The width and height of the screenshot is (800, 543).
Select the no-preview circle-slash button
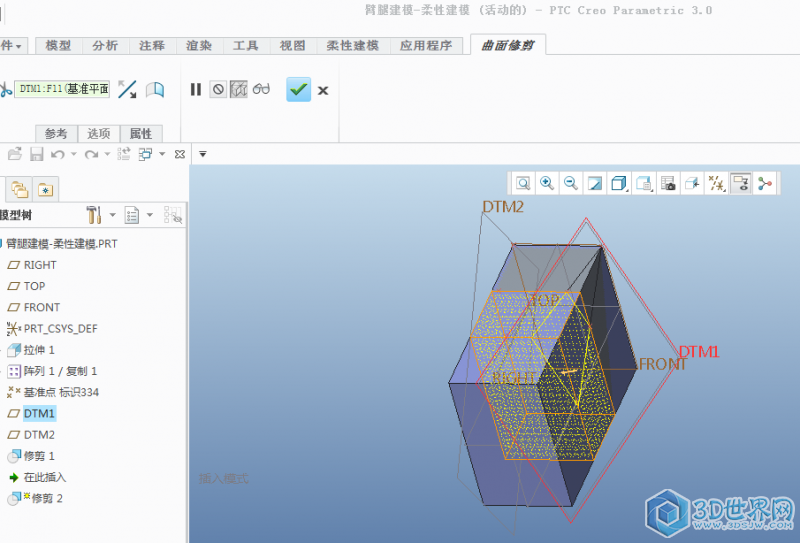click(218, 89)
